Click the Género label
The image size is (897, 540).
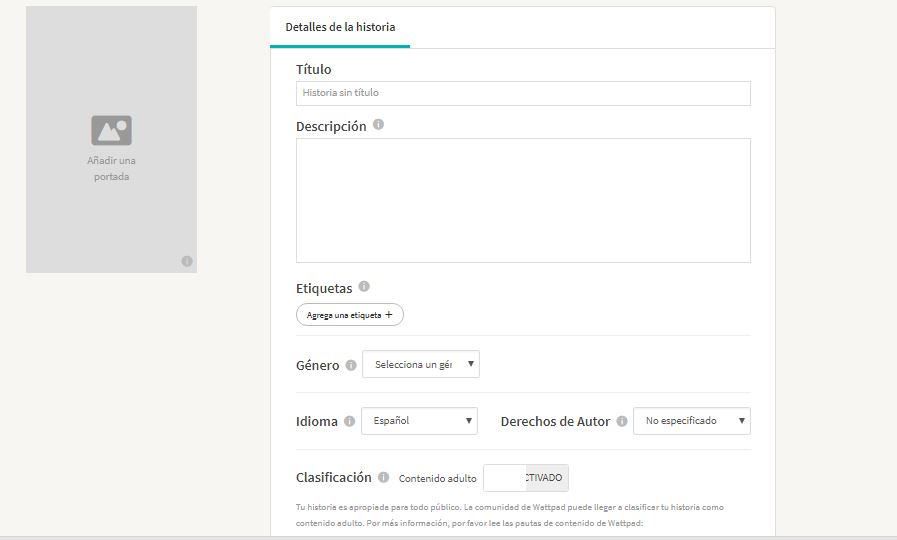tap(317, 365)
